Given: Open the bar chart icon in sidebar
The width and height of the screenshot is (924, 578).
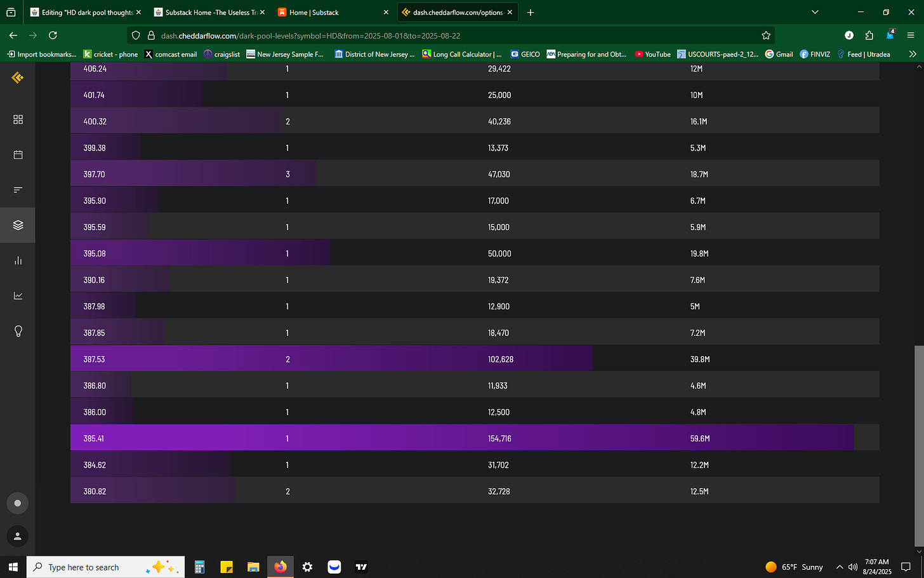Looking at the screenshot, I should click(x=18, y=260).
